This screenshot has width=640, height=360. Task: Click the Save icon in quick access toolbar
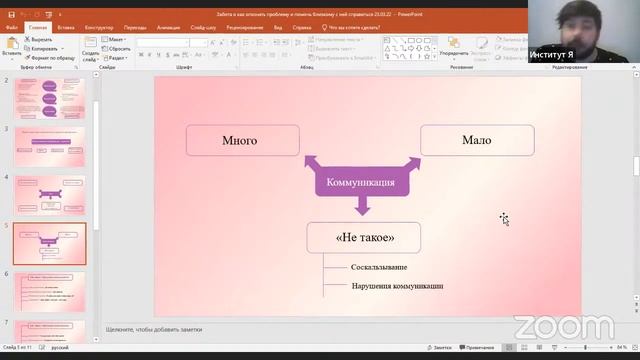pyautogui.click(x=11, y=14)
